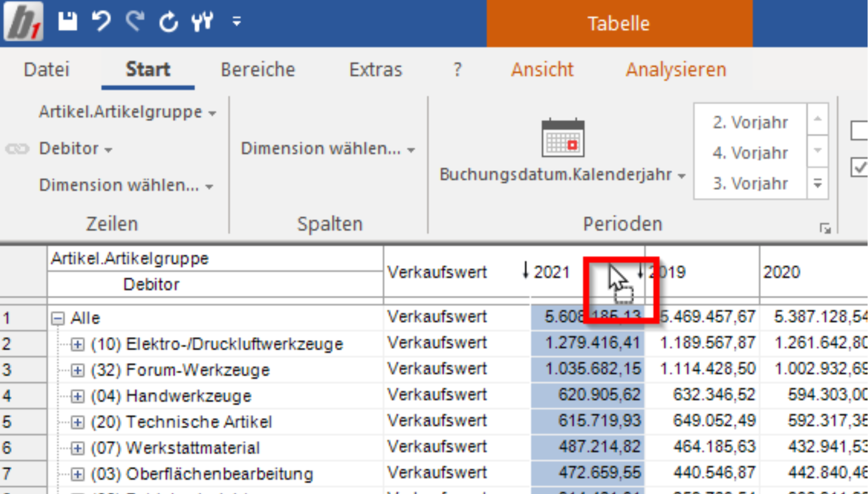Switch to the Extras tab
868x494 pixels.
376,69
